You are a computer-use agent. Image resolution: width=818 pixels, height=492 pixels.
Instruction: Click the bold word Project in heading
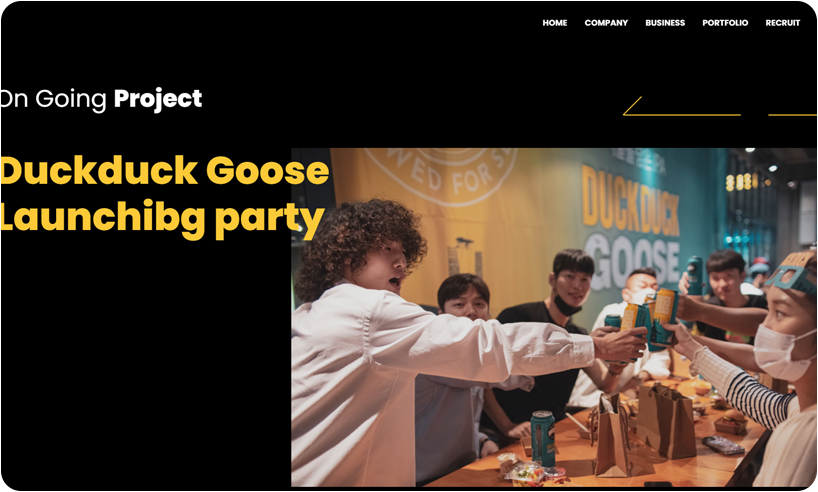pyautogui.click(x=158, y=99)
